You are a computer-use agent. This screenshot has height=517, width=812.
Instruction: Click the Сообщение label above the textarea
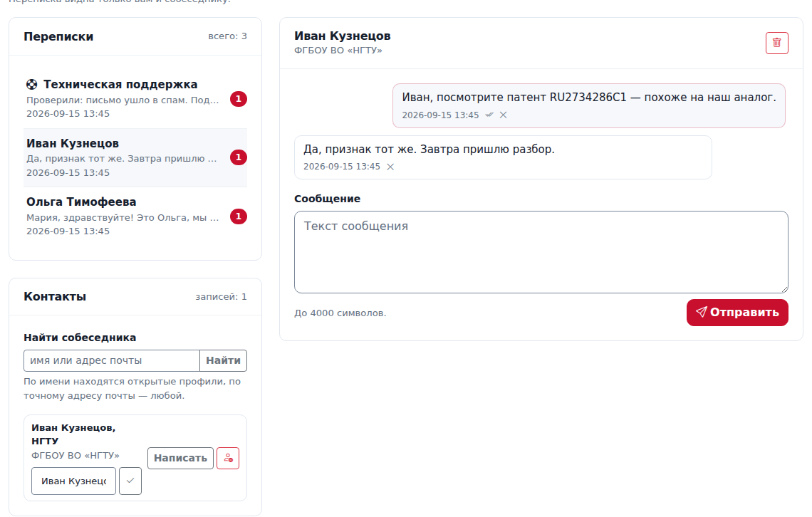(x=327, y=199)
